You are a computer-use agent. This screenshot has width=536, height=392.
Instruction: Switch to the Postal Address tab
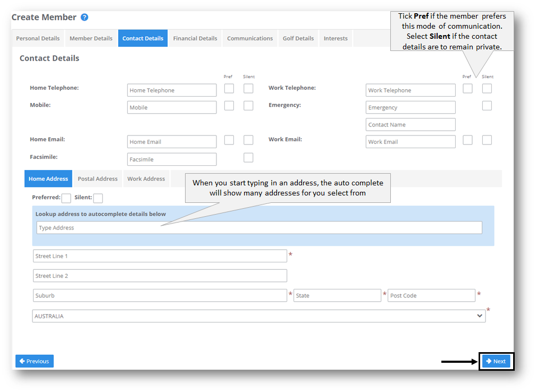coord(97,178)
